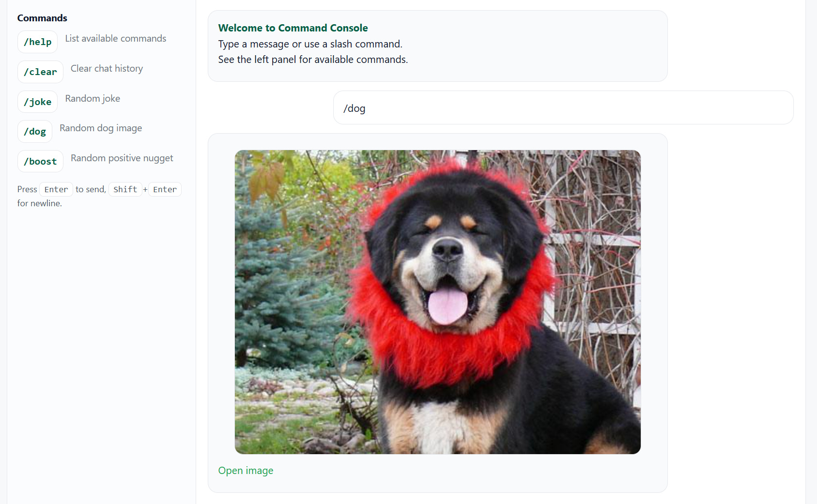Viewport: 817px width, 504px height.
Task: Click the Commands sidebar heading
Action: click(x=42, y=18)
